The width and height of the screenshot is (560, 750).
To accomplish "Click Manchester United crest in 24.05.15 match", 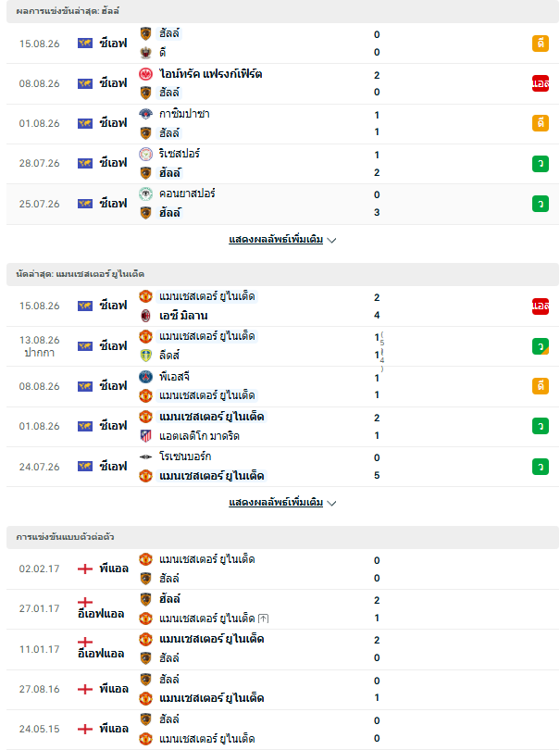I will pos(146,739).
